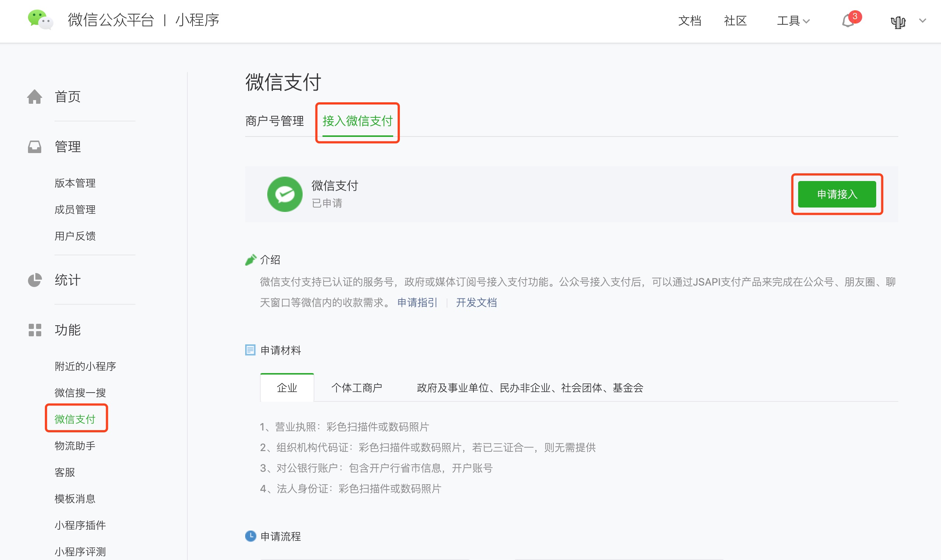Open 统计 section in sidebar
This screenshot has height=560, width=941.
click(x=68, y=280)
